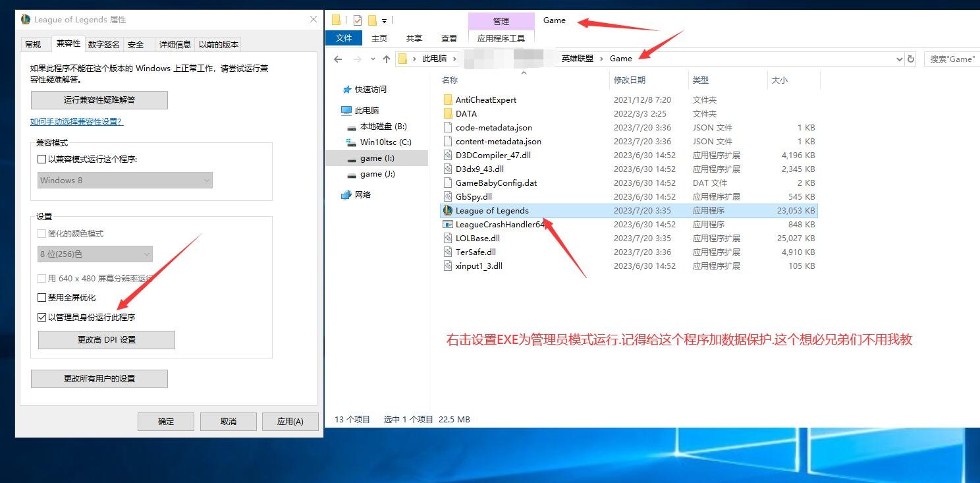
Task: Click the 应用(A) button
Action: click(290, 422)
